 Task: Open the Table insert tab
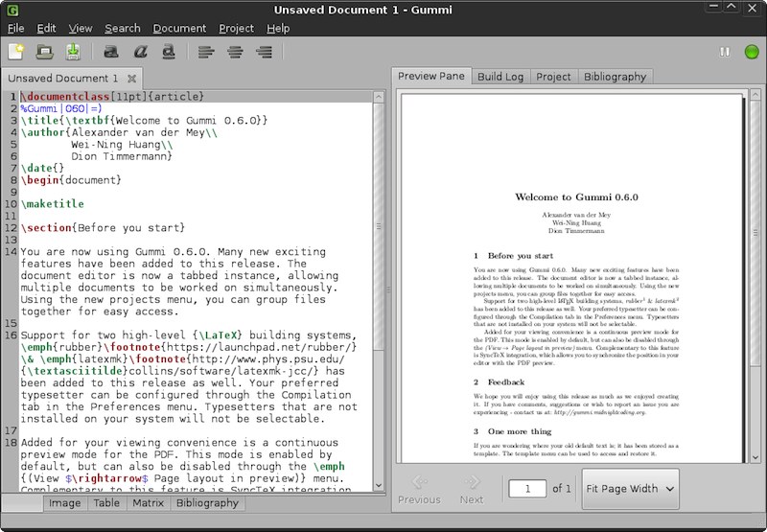(106, 503)
